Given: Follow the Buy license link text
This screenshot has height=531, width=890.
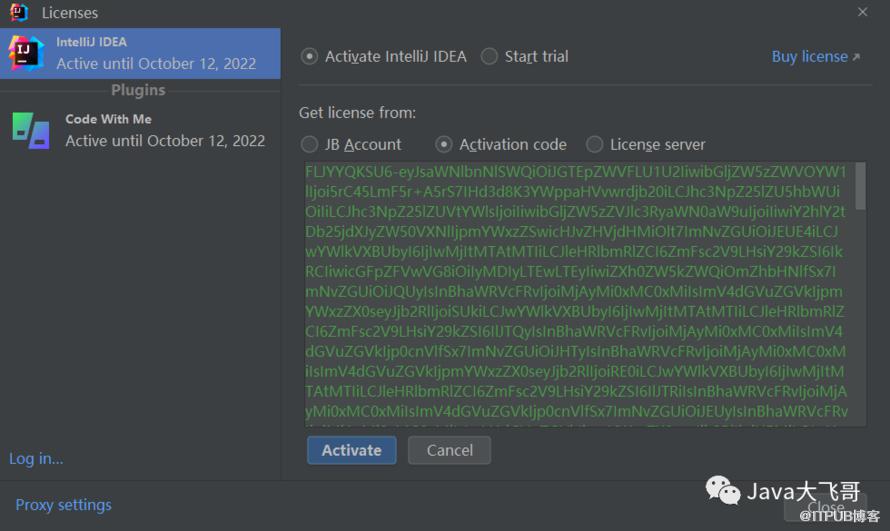Looking at the screenshot, I should click(809, 57).
